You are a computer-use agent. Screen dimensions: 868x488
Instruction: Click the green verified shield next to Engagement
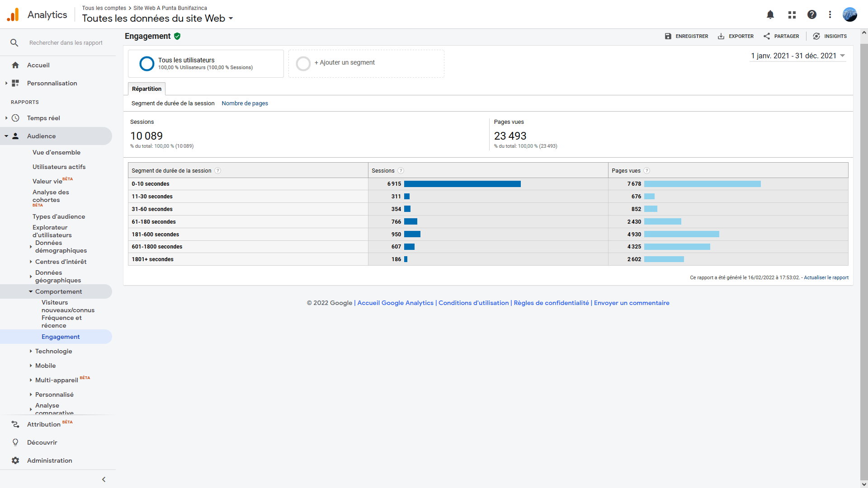[177, 36]
